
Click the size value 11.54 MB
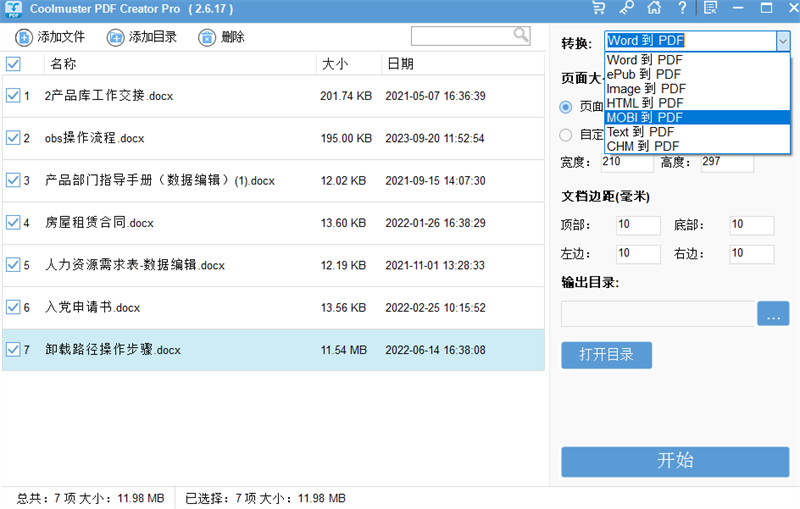point(344,350)
